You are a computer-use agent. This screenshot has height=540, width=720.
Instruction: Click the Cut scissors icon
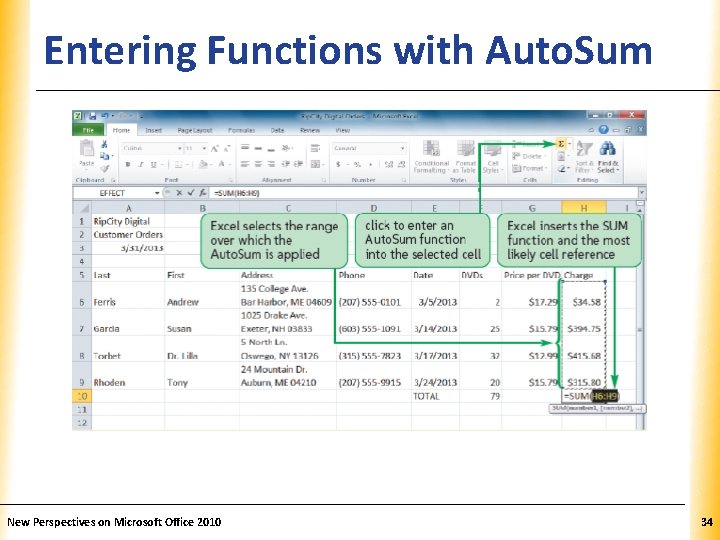click(x=105, y=145)
